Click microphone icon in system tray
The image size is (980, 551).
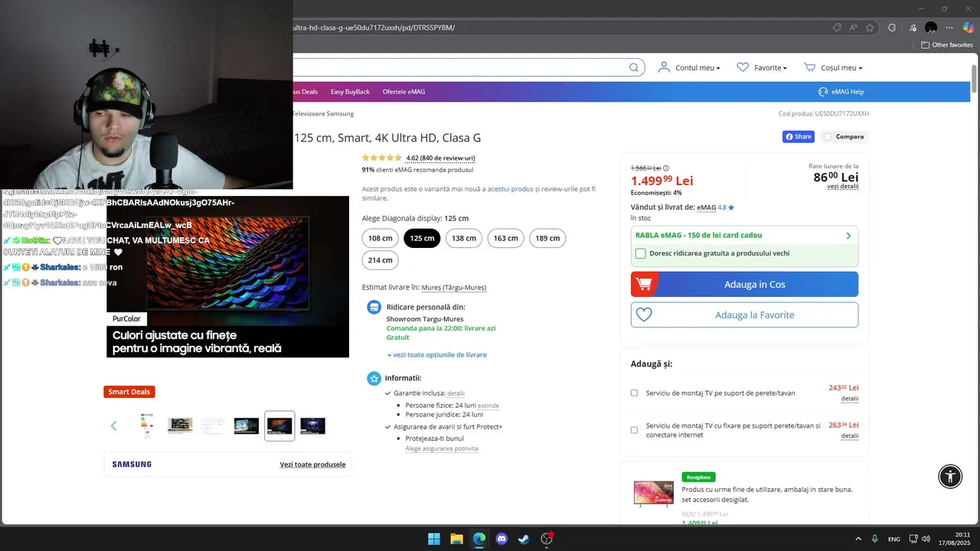874,539
